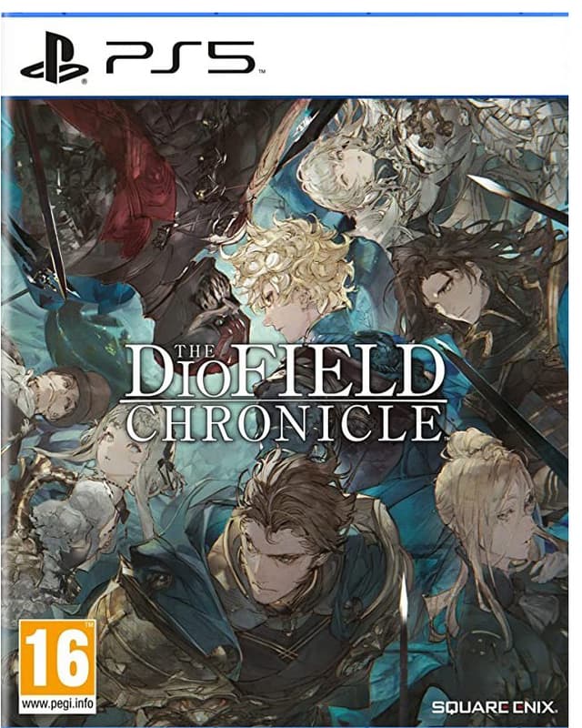Click the word DioField in title

[x=284, y=372]
